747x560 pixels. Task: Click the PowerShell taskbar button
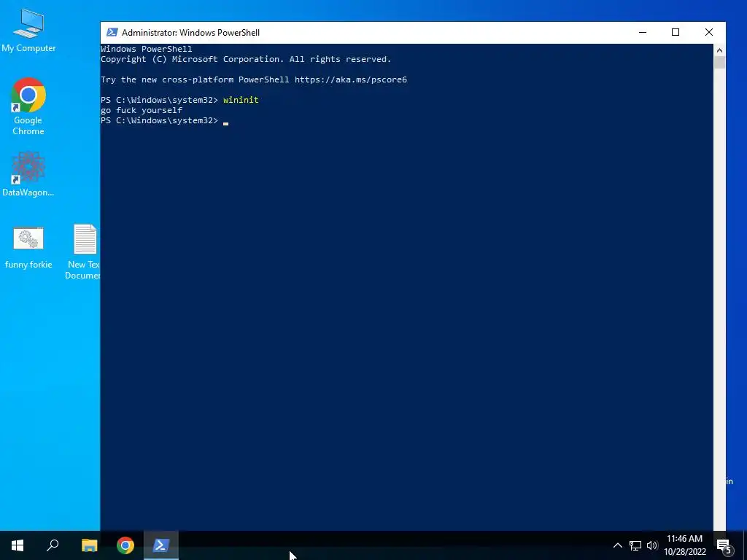coord(161,545)
